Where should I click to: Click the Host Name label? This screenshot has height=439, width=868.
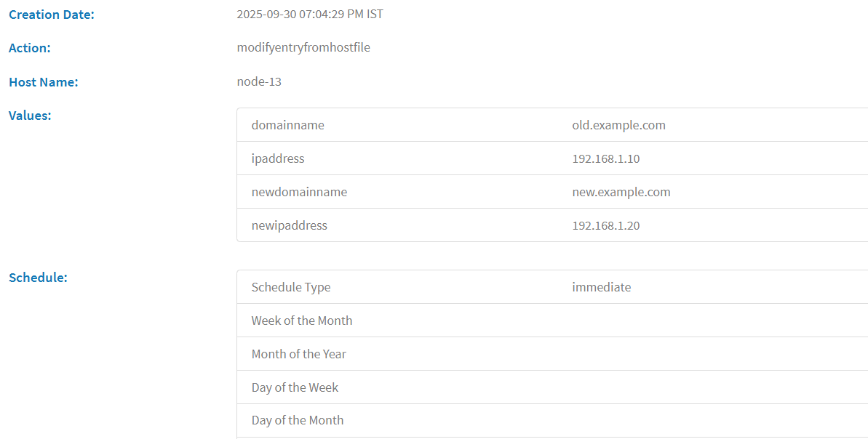click(x=44, y=82)
